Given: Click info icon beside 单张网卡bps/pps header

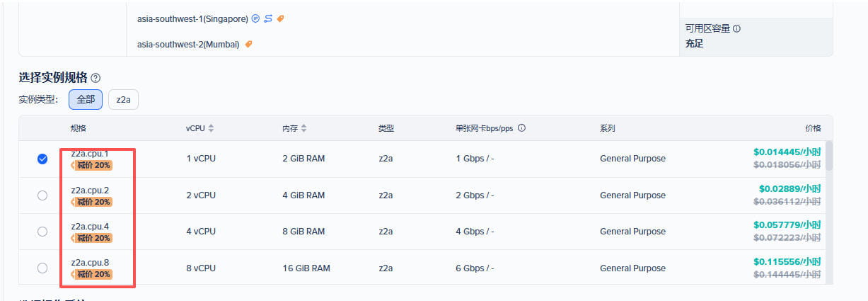Looking at the screenshot, I should click(521, 129).
